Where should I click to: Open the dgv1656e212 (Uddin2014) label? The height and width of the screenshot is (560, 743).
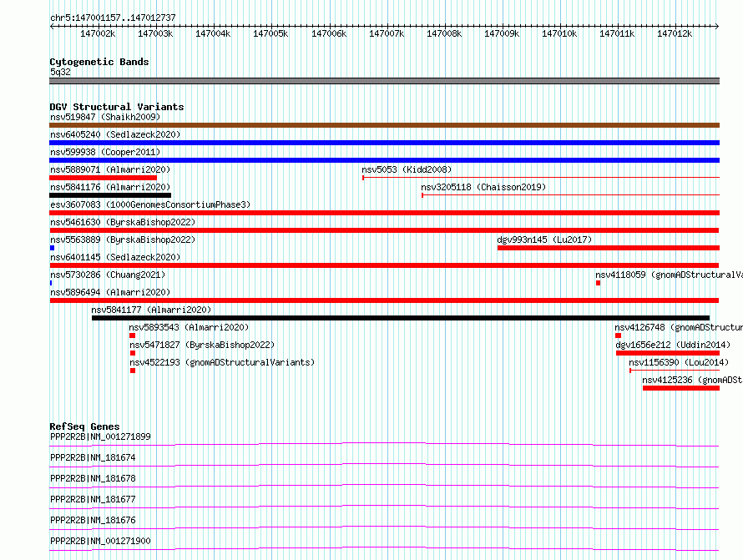click(x=673, y=345)
